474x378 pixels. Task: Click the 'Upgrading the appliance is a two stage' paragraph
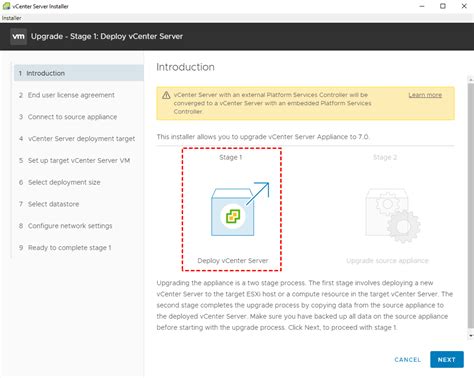(x=305, y=305)
